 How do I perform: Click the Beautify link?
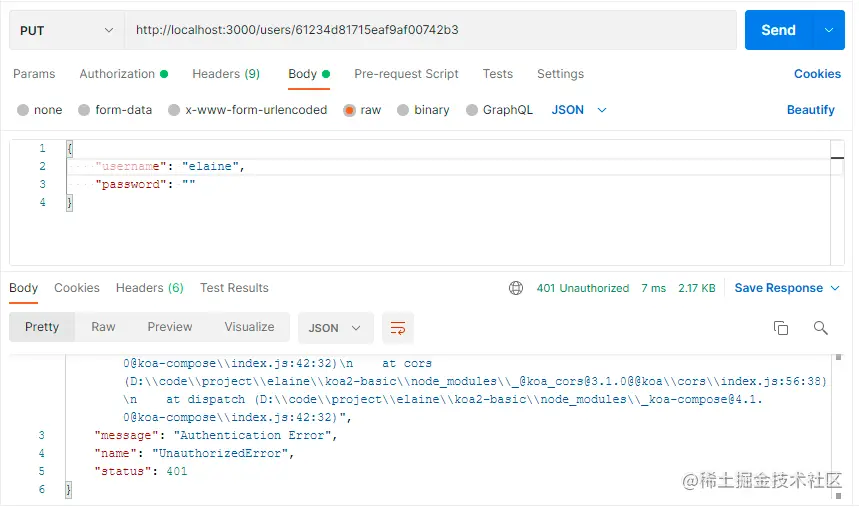(x=811, y=110)
